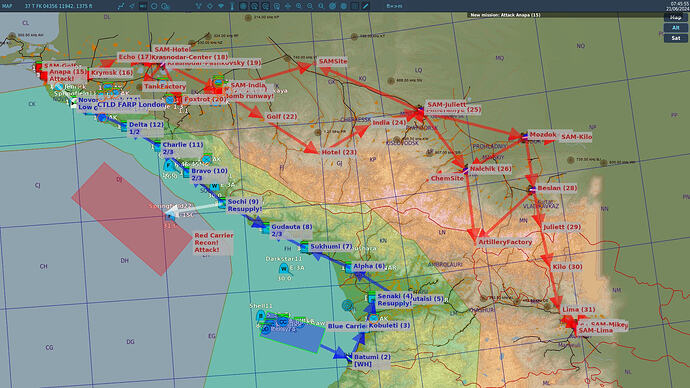Select the pencil draw tool icon

366,6
